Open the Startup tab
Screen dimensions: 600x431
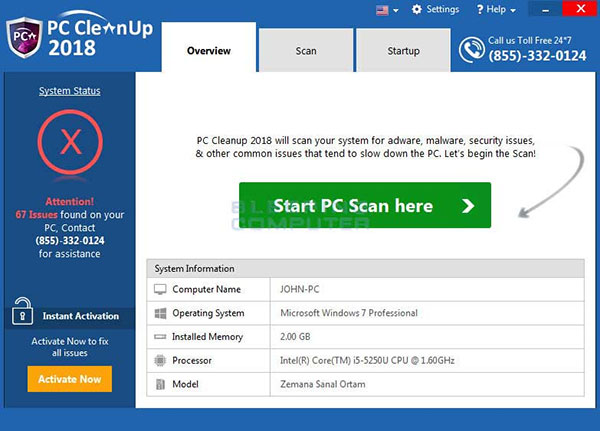click(404, 51)
